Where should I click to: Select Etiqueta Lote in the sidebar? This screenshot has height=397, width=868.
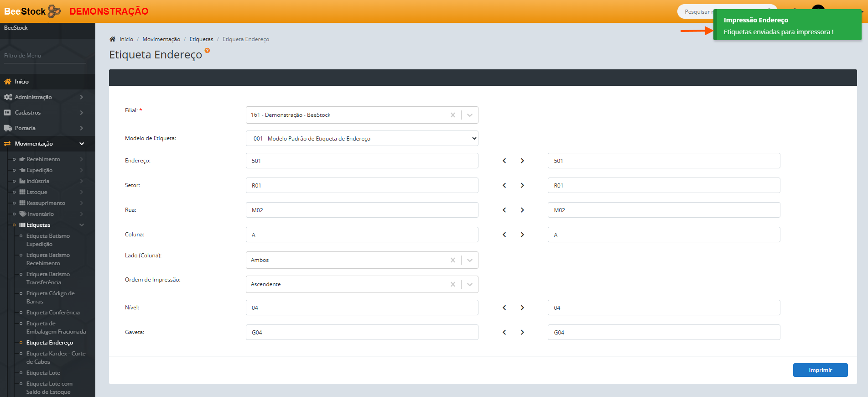pos(43,373)
